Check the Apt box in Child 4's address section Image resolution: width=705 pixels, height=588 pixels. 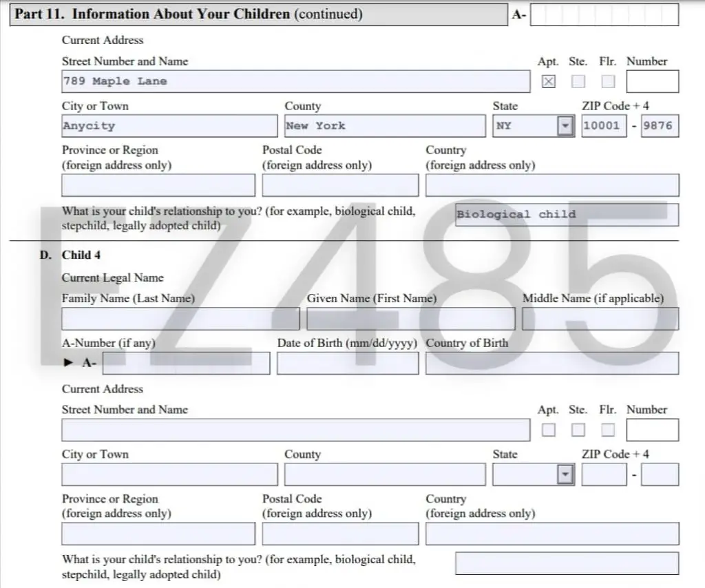[x=548, y=430]
